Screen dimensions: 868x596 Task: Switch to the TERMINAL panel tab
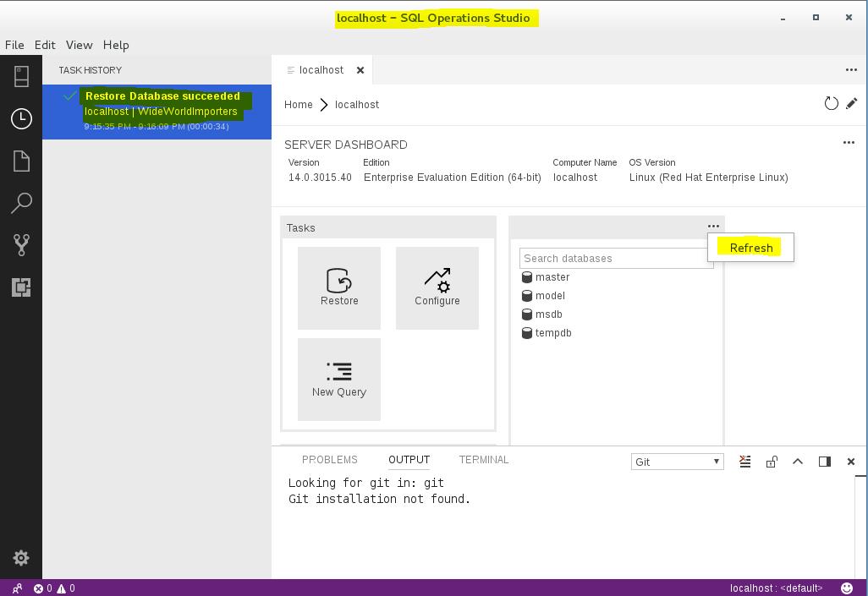click(484, 460)
